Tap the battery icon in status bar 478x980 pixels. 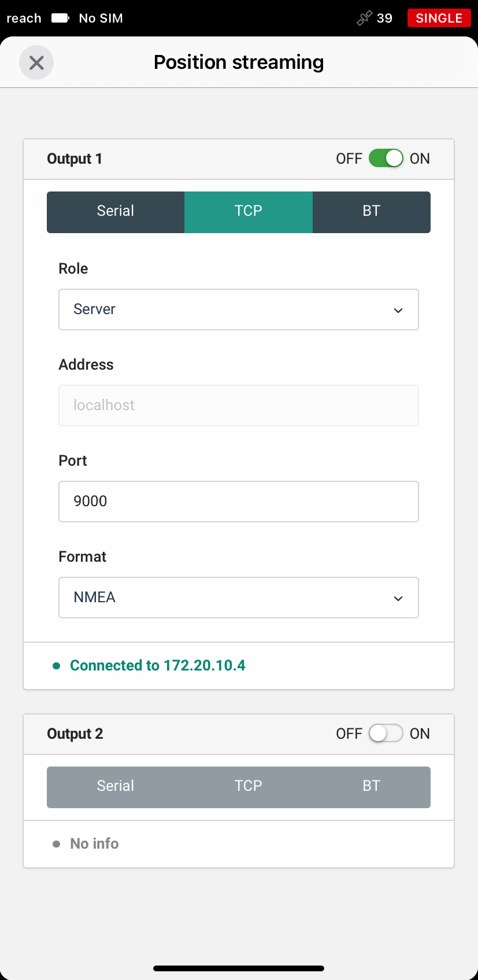point(60,18)
